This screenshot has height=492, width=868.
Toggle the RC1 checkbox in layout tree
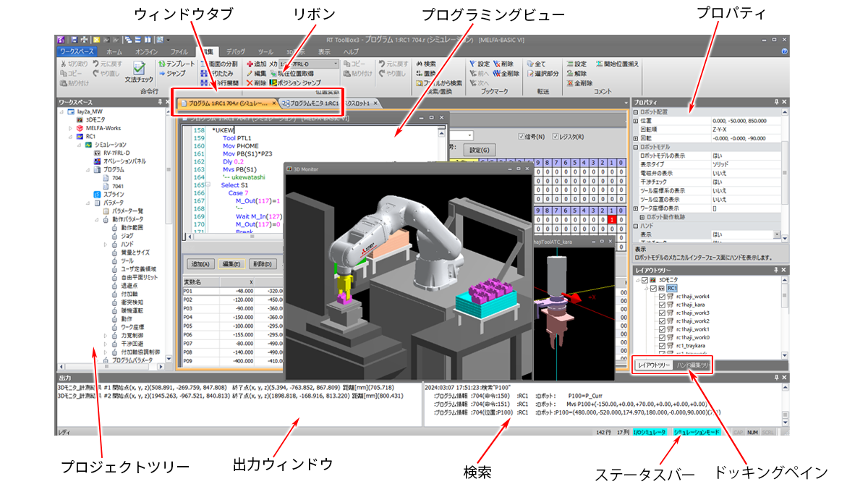tap(653, 287)
